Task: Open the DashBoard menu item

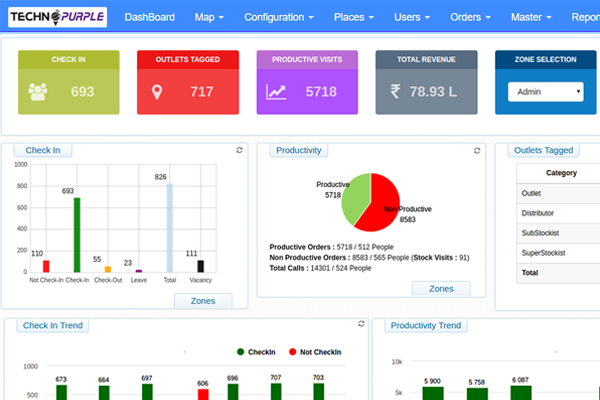Action: click(x=150, y=17)
